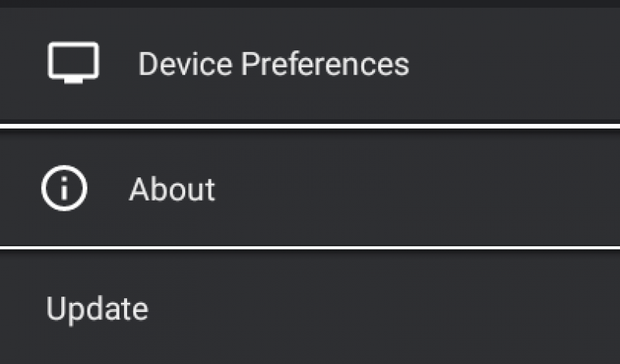Click the word Preferences in the menu
This screenshot has height=364, width=620.
click(325, 64)
